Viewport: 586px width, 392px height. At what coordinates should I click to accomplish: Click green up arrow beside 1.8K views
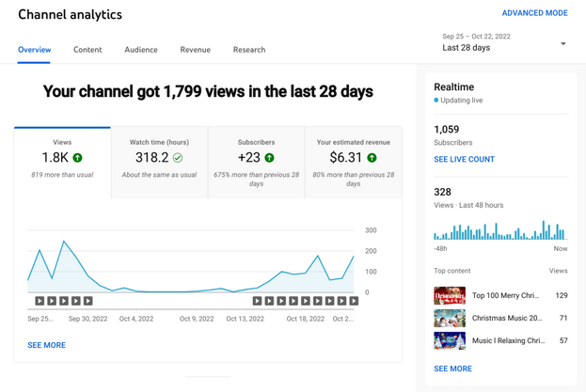77,158
